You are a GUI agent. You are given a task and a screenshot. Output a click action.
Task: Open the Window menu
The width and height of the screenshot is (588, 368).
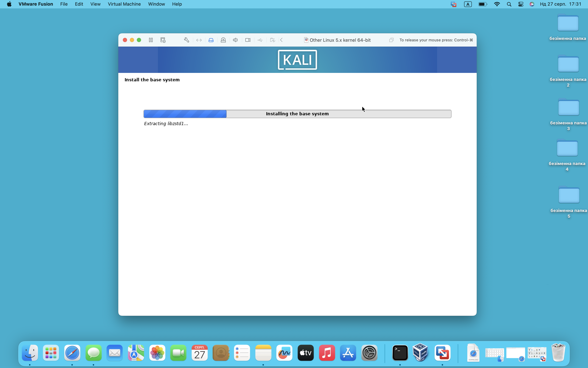point(156,4)
